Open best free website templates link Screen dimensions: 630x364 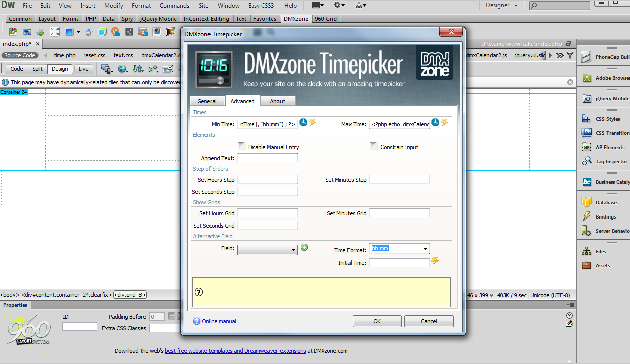point(235,351)
